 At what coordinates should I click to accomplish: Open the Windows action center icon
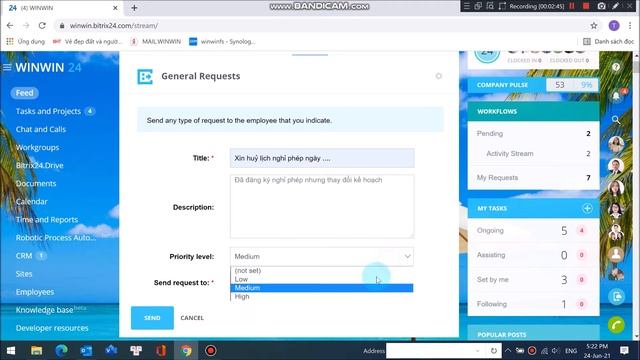pos(624,351)
